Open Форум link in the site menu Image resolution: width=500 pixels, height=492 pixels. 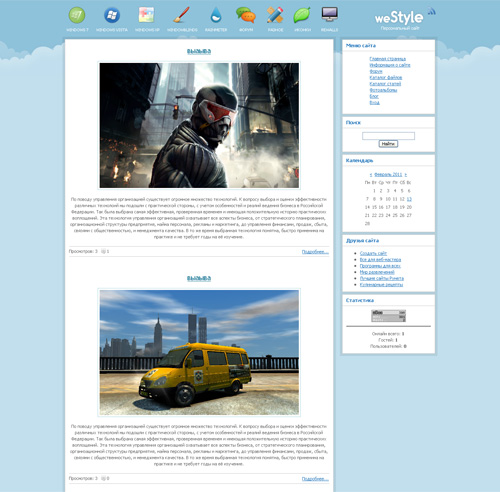point(376,71)
